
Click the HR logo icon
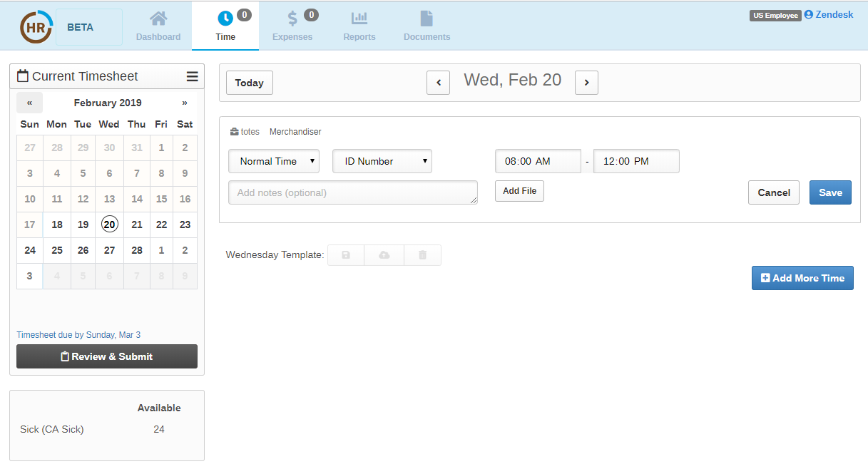tap(35, 27)
